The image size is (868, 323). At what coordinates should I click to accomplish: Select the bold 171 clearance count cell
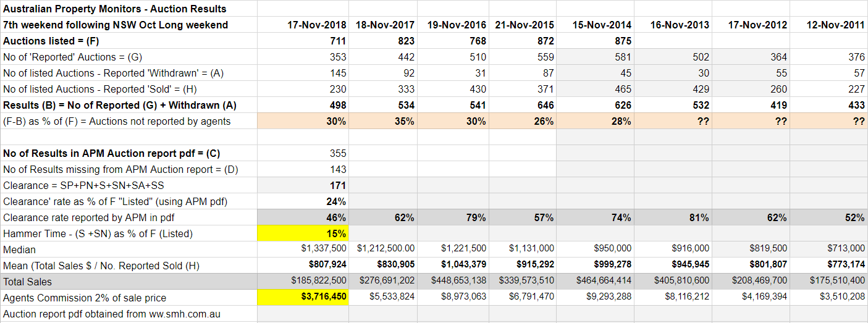click(337, 185)
